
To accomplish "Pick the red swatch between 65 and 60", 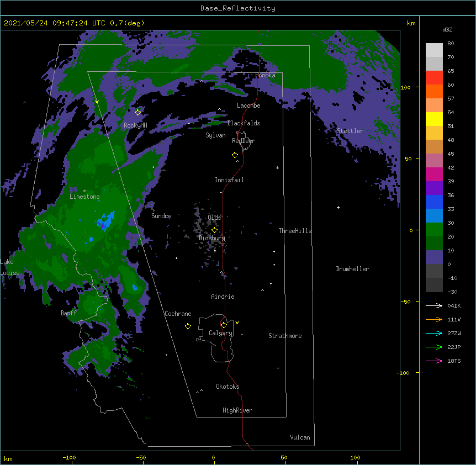I will point(434,78).
